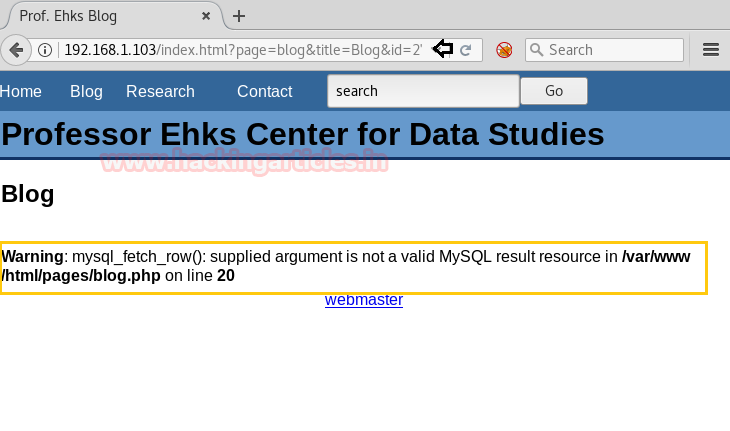Open the Firefox hamburger menu

click(711, 50)
